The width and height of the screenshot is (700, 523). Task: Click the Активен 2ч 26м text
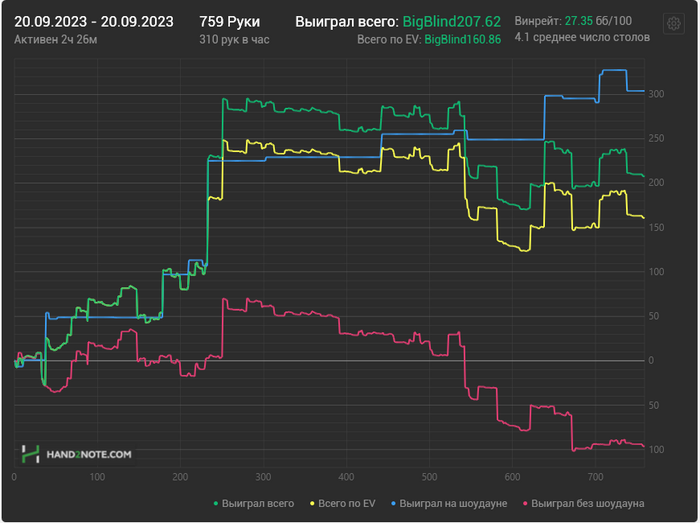56,40
